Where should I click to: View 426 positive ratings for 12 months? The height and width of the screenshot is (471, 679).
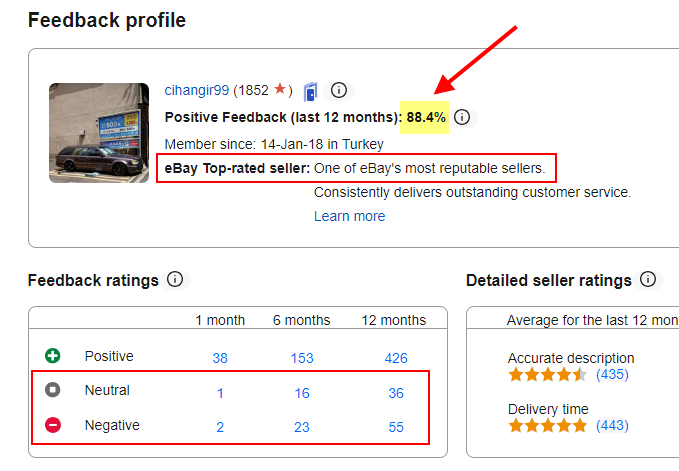pos(396,357)
